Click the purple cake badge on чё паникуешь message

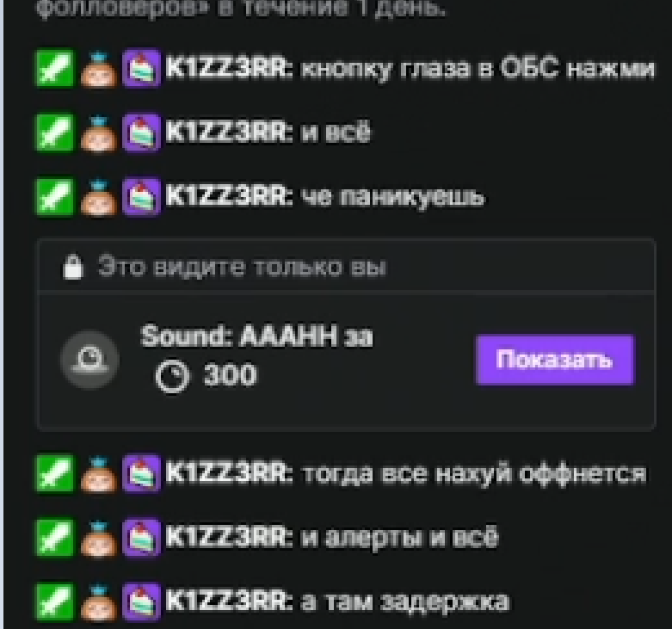point(141,197)
